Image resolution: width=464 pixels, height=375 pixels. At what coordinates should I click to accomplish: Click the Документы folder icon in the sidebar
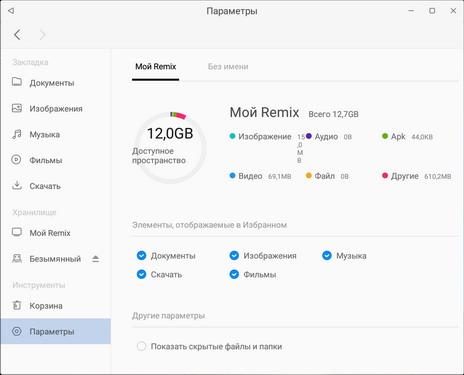tap(17, 82)
